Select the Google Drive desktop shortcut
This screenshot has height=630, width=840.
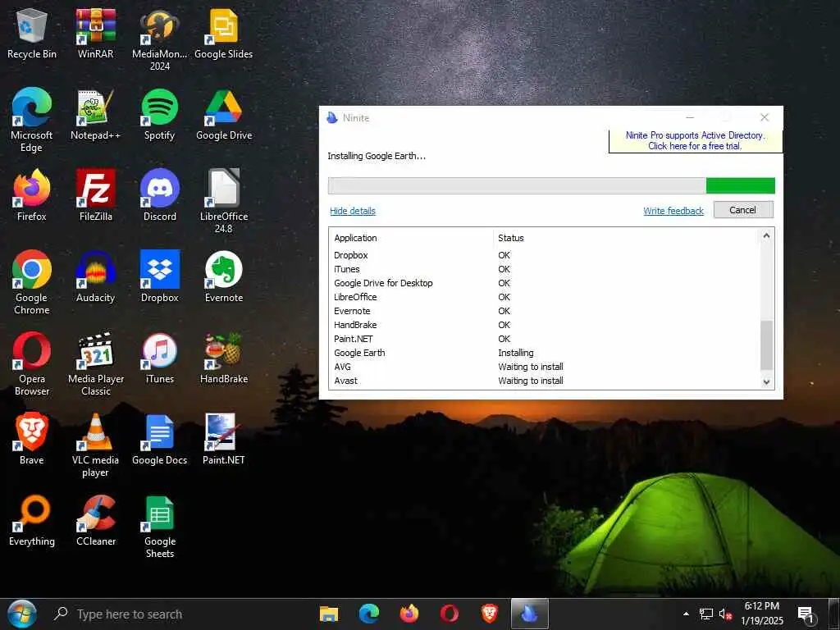pyautogui.click(x=223, y=115)
